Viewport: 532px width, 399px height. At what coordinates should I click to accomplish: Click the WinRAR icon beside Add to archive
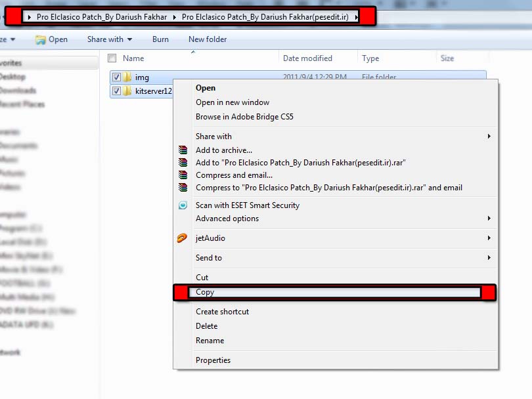[x=183, y=150]
